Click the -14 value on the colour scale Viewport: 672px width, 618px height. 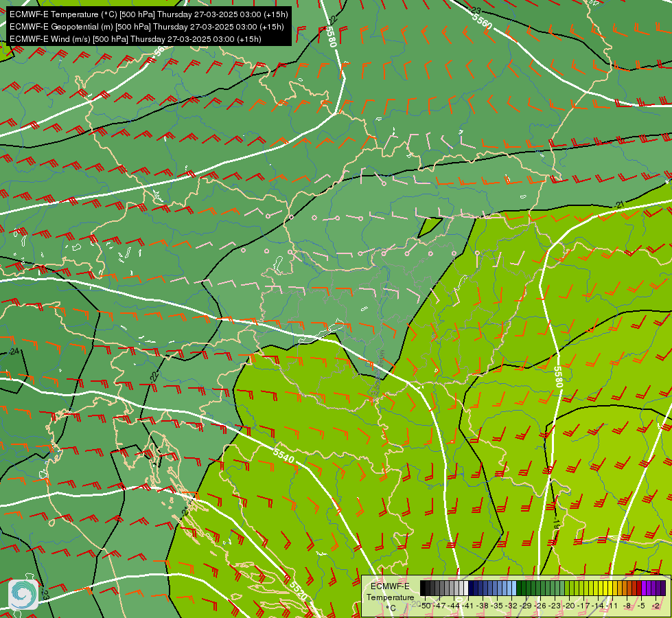point(598,606)
